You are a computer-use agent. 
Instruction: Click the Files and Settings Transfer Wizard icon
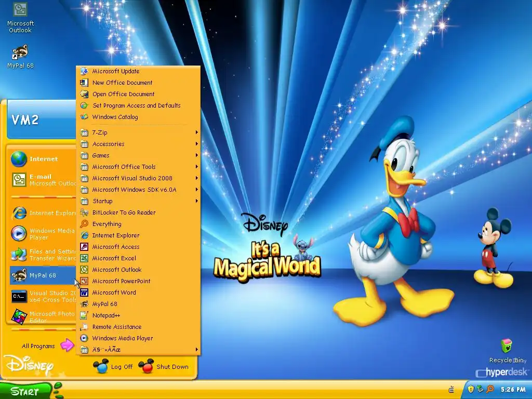19,255
